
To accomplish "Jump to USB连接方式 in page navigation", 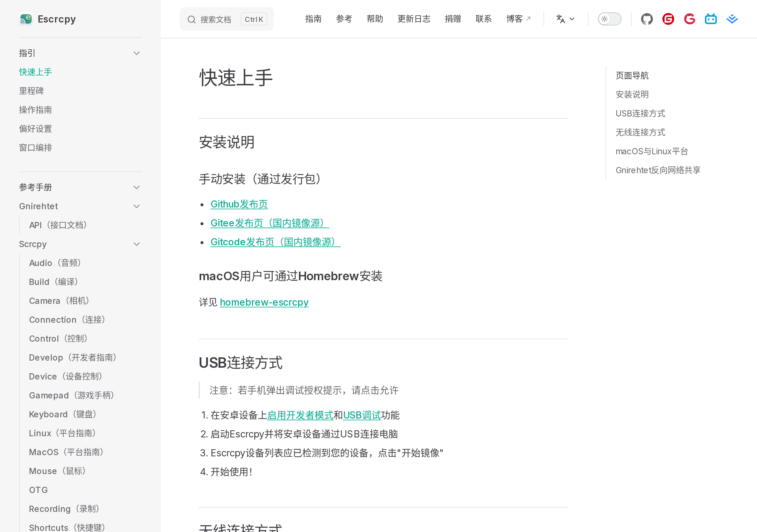I will pyautogui.click(x=640, y=113).
